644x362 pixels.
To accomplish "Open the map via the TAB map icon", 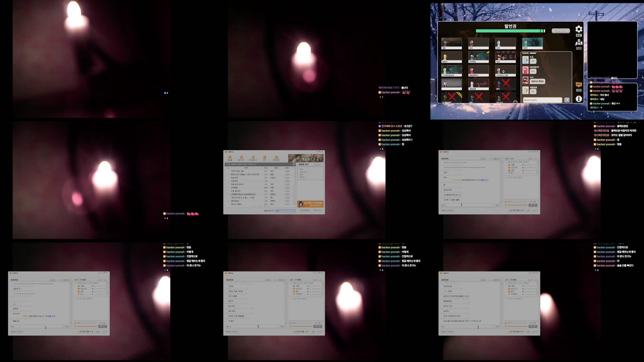I will pos(579,42).
